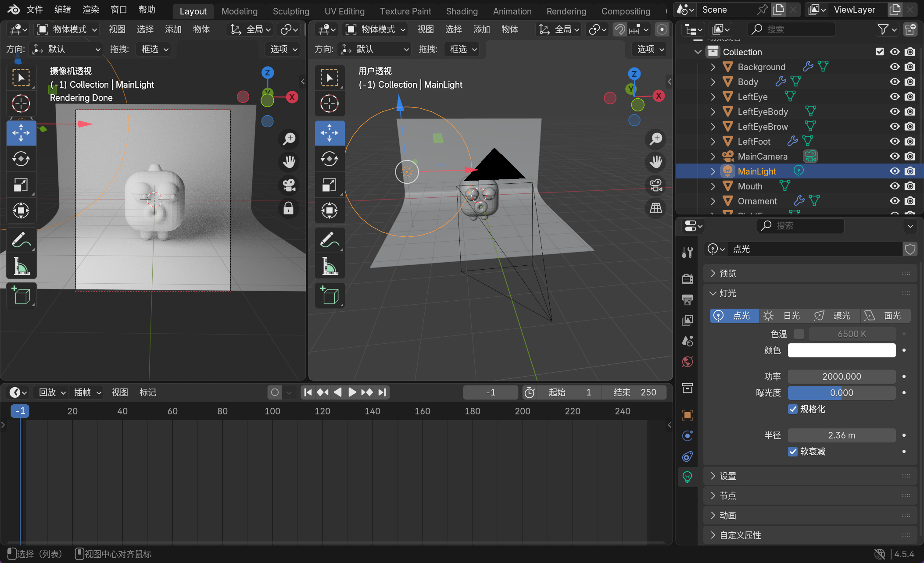Hide the Mouth object in viewport
The image size is (924, 563).
(x=895, y=186)
